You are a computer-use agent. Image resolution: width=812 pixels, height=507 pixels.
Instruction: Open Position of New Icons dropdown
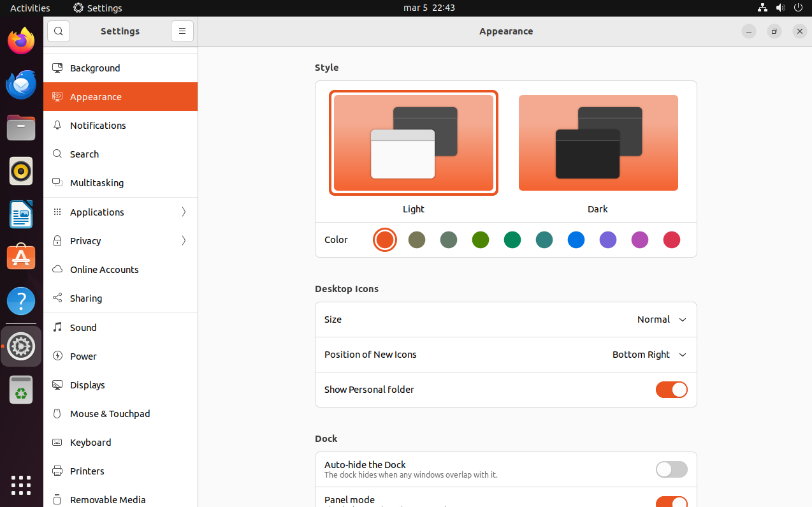click(648, 355)
